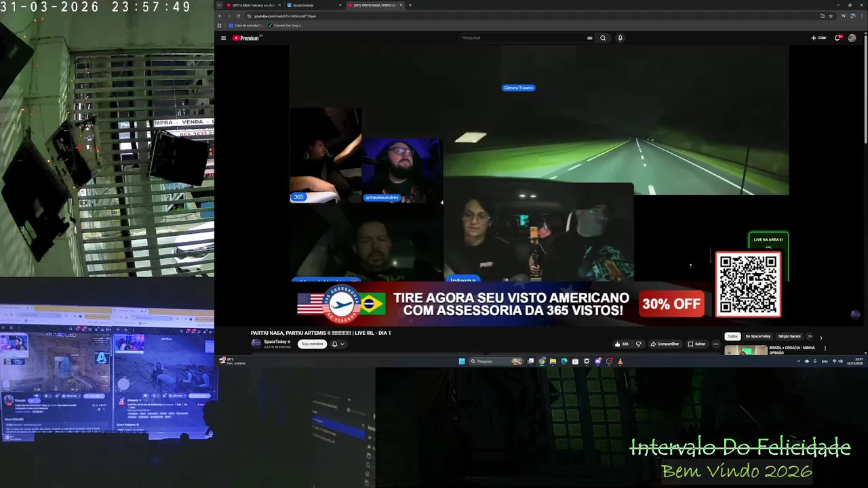Open weather widget showing 28°C

pos(231,361)
